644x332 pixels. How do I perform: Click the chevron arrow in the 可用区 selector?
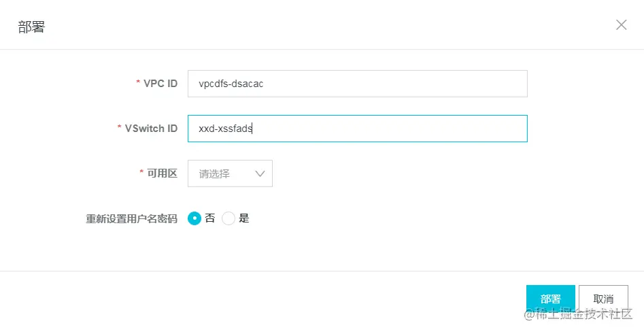[x=260, y=173]
